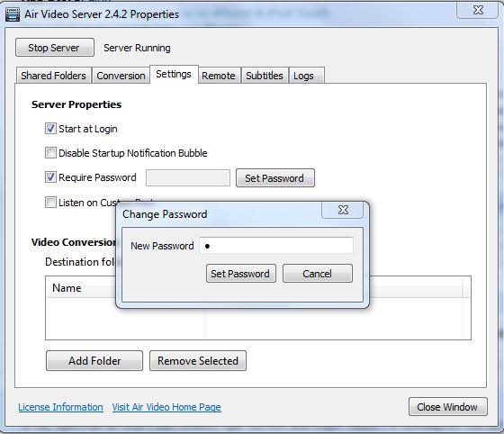
Task: Toggle the Require Password checkbox
Action: (50, 177)
